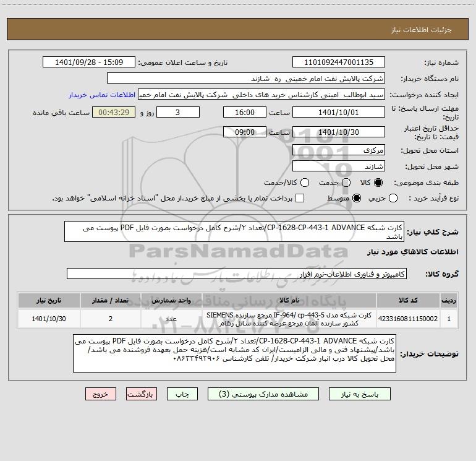Click the شرح کلی نیاز description box
The height and width of the screenshot is (461, 476).
click(x=234, y=231)
